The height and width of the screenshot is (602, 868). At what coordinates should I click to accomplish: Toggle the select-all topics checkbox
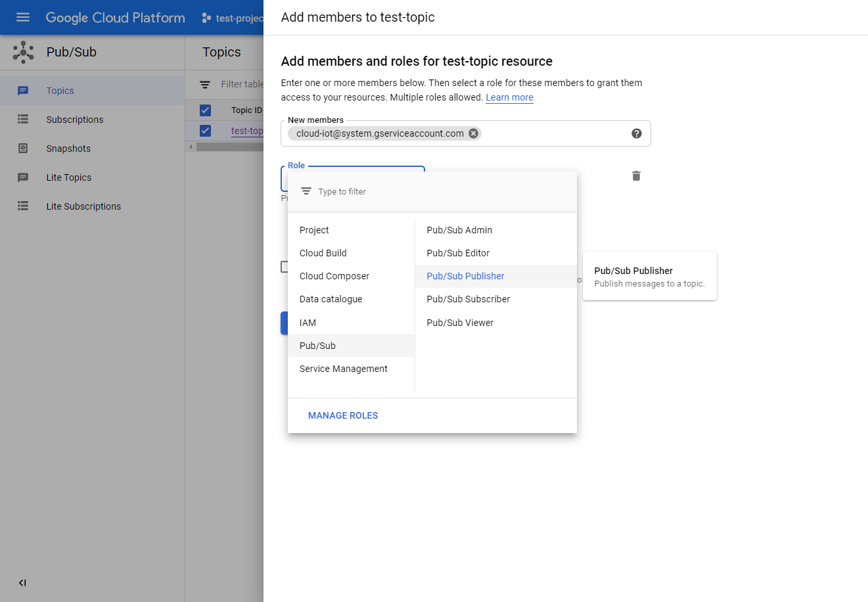pyautogui.click(x=205, y=110)
